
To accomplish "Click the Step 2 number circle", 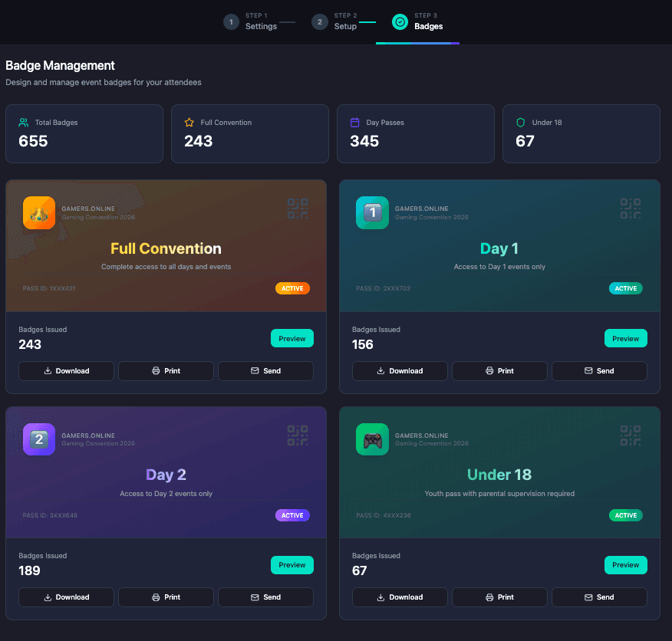I will [x=320, y=21].
